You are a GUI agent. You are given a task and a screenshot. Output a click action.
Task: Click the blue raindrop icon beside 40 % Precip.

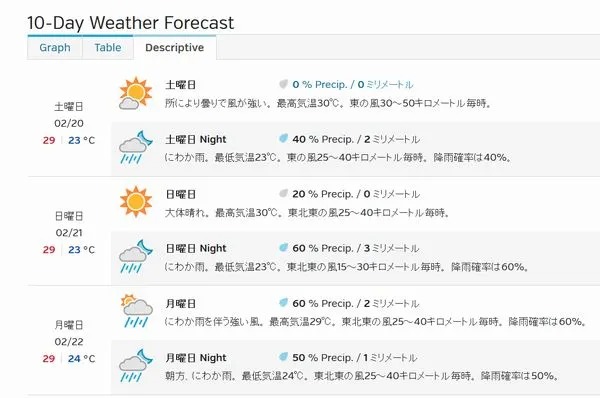click(283, 139)
